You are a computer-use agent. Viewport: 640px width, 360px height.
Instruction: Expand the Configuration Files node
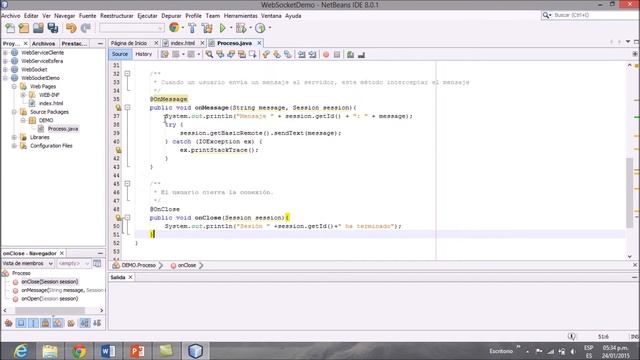[x=14, y=146]
